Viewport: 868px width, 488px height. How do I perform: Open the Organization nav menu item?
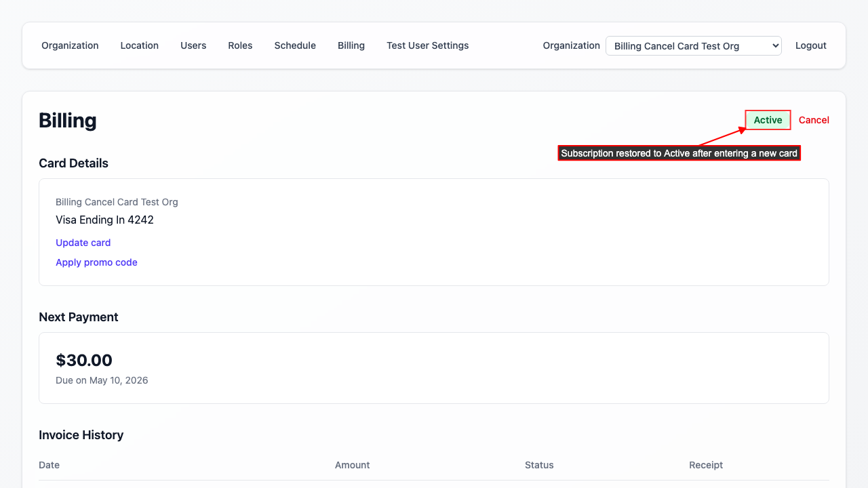tap(70, 45)
